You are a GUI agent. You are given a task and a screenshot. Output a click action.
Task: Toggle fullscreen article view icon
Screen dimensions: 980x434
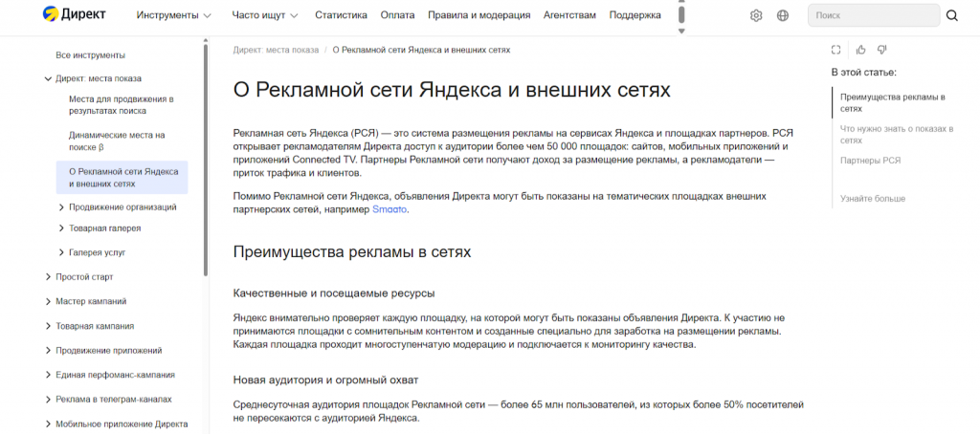836,50
